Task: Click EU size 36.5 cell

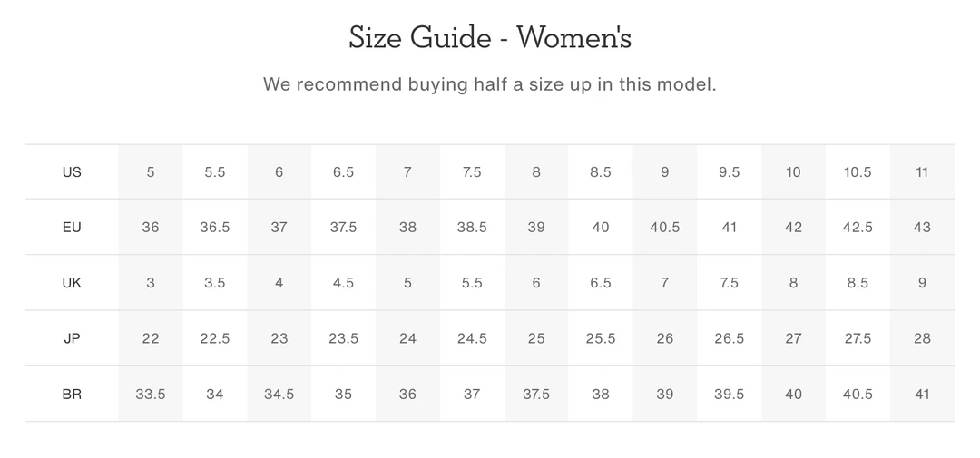Action: [x=215, y=228]
